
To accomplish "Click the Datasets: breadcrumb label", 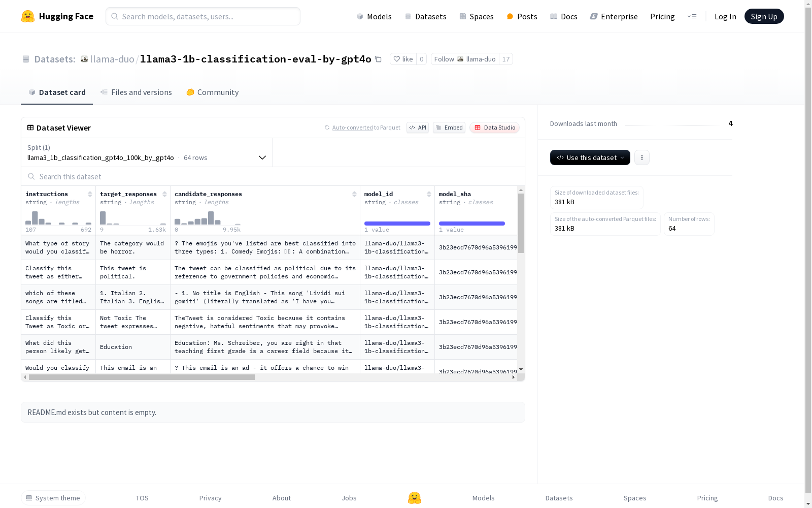I will click(x=55, y=59).
